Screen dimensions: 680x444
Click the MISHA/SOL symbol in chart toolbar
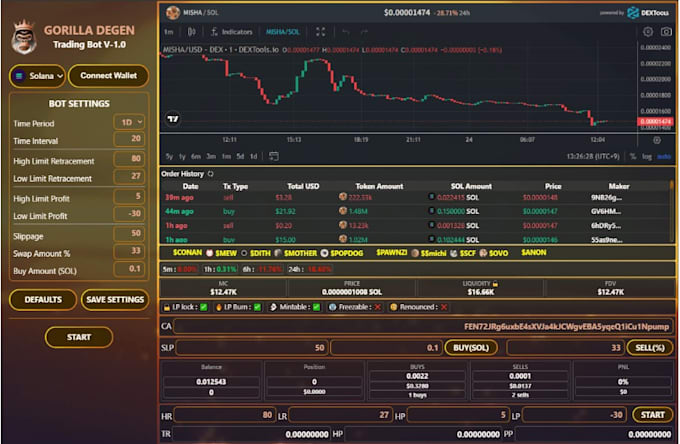coord(282,32)
